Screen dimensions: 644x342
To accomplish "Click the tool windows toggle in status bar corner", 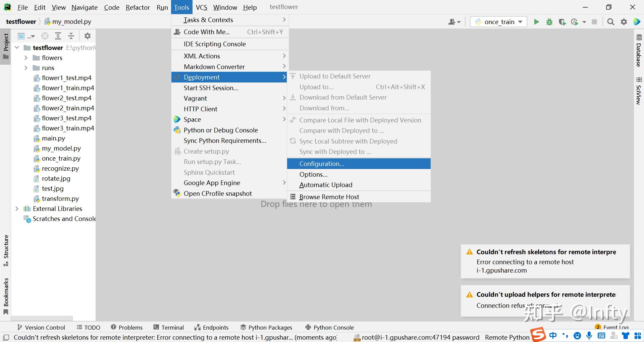I will coord(6,337).
